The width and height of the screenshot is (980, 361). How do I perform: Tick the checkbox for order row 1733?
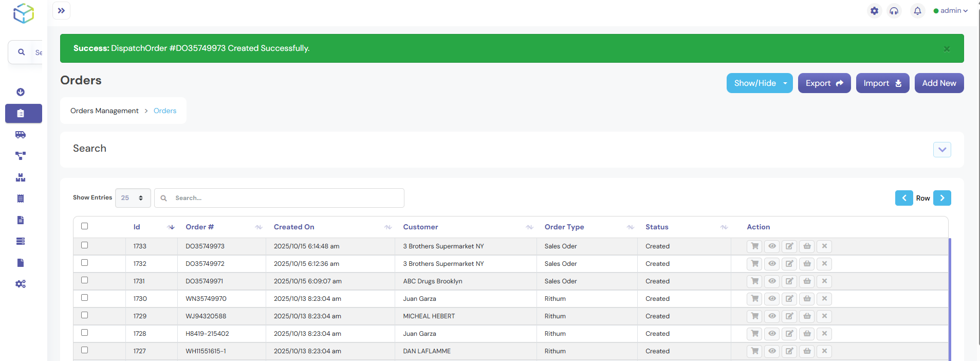click(x=85, y=245)
